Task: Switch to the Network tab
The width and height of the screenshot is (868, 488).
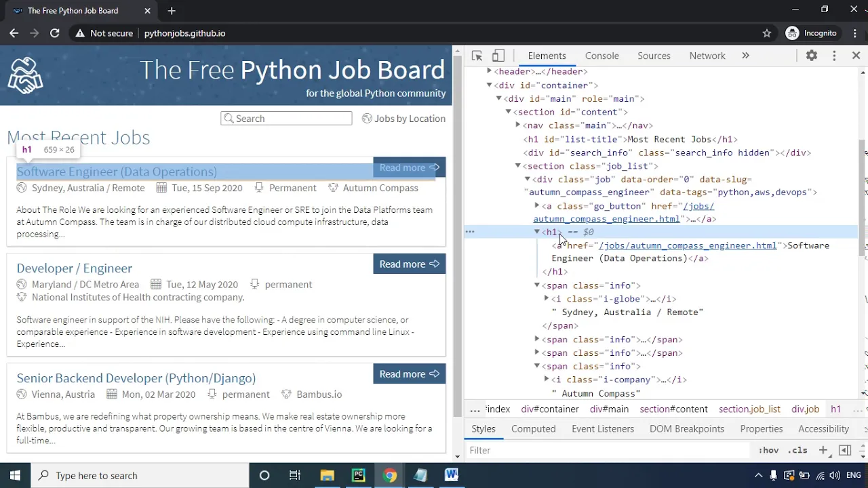Action: (707, 56)
